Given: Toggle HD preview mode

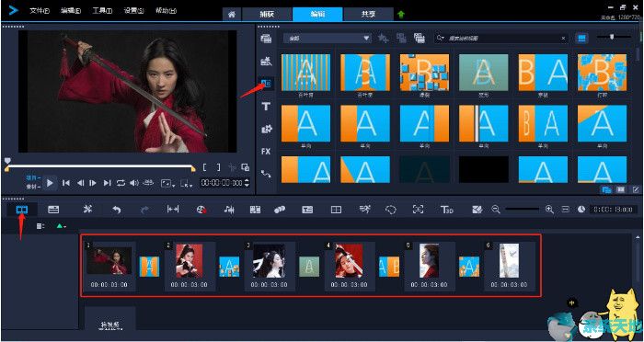Looking at the screenshot, I should 148,183.
